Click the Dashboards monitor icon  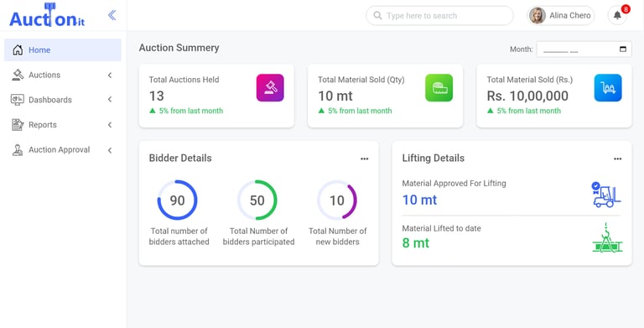point(18,100)
